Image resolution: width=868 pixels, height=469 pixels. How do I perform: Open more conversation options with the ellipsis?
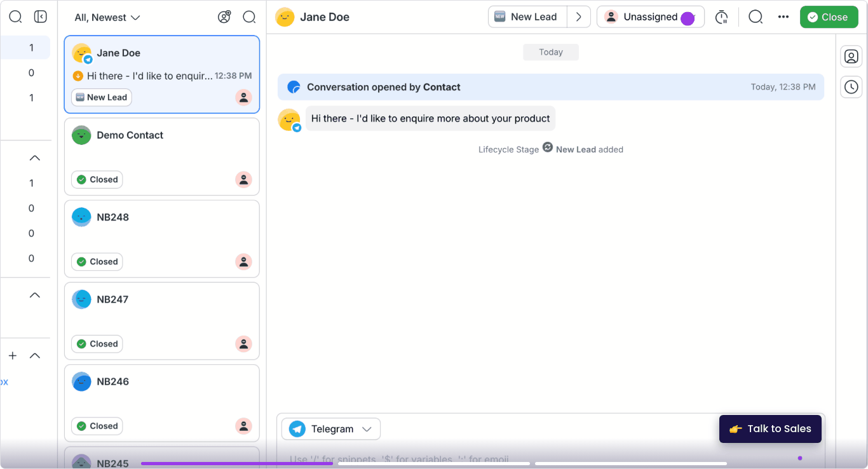pos(783,17)
